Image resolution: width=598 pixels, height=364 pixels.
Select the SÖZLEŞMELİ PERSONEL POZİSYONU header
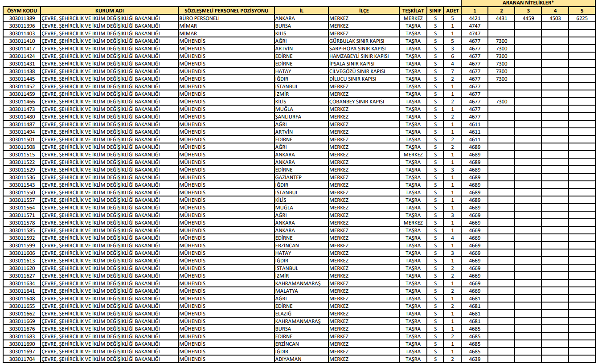(x=226, y=10)
